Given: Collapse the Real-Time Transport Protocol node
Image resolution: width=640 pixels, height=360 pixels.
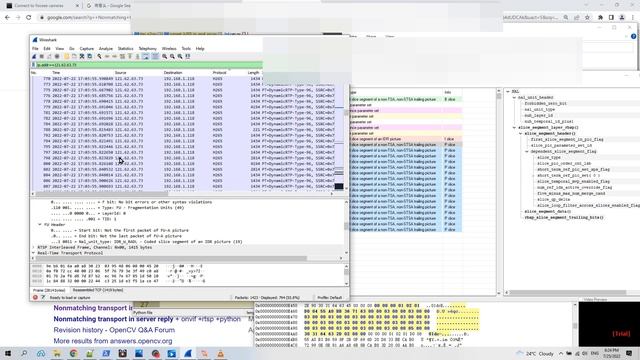Looking at the screenshot, I should click(33, 253).
